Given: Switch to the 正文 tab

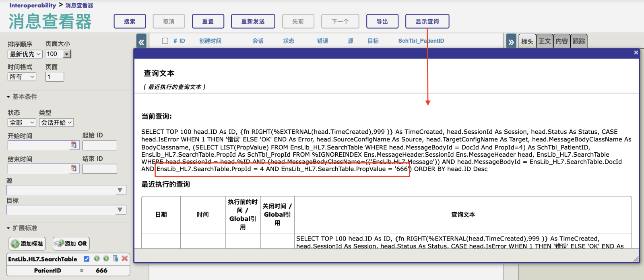Looking at the screenshot, I should tap(545, 41).
